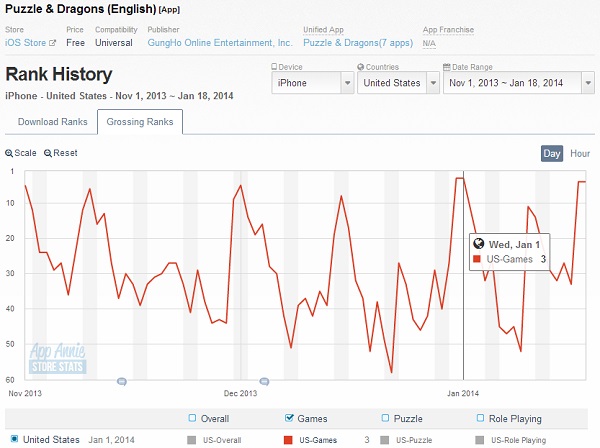Image resolution: width=600 pixels, height=448 pixels.
Task: Select the Day view button
Action: pos(551,153)
